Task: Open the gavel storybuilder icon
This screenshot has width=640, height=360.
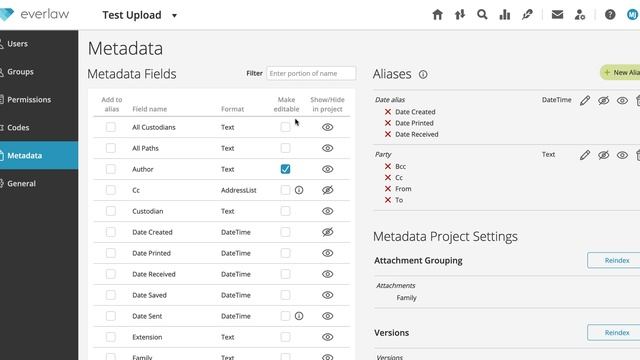Action: pos(527,15)
